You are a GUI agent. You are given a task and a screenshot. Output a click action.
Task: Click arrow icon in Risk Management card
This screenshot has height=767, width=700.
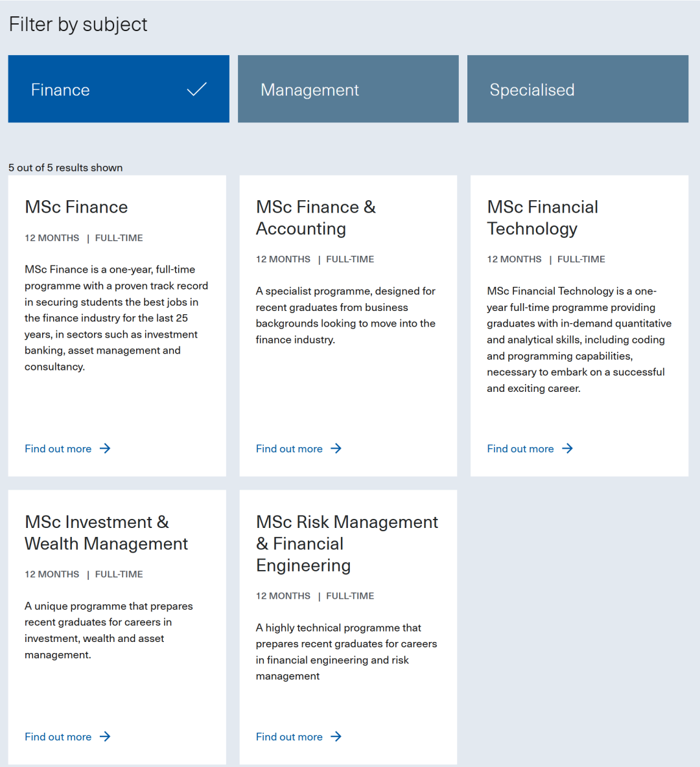click(x=336, y=737)
